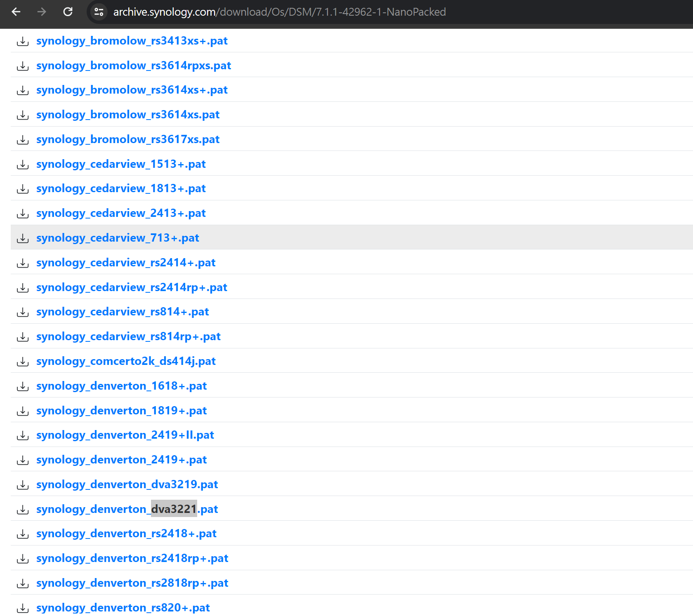Go back to the previous page

point(16,12)
